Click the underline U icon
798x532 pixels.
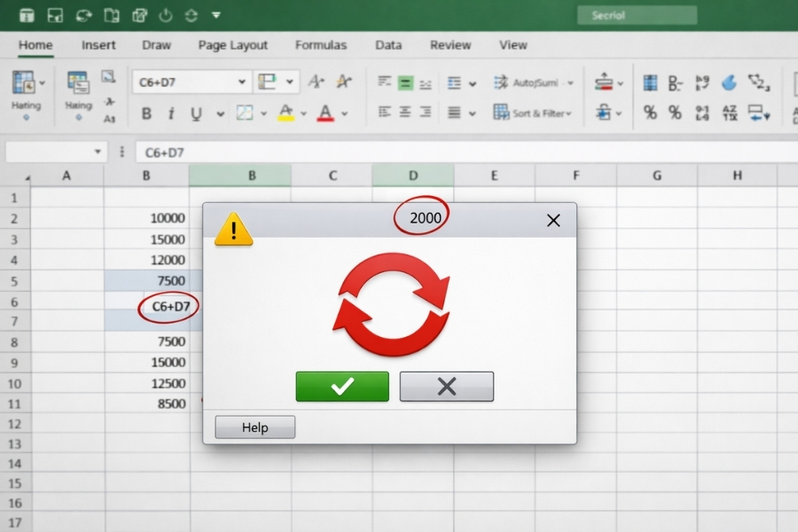pos(195,113)
